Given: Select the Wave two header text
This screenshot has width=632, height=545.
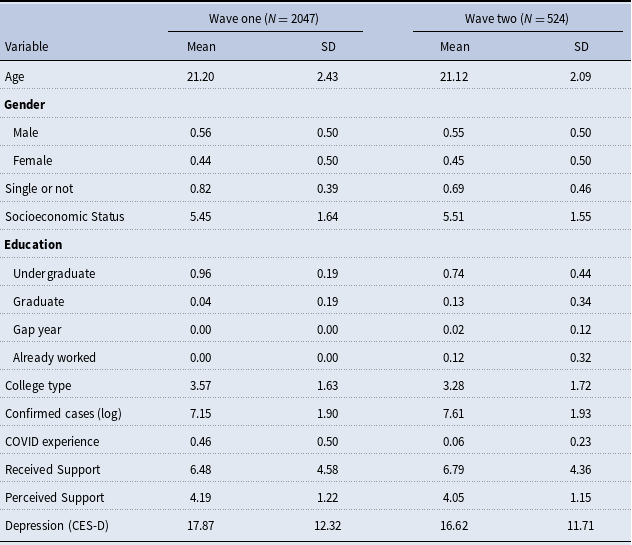Looking at the screenshot, I should 516,19.
